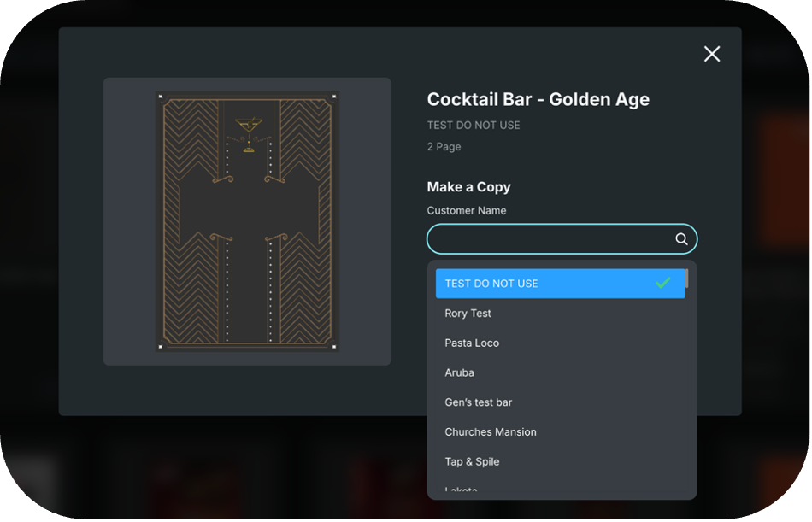Click the Make a Copy heading
The height and width of the screenshot is (522, 812).
468,187
